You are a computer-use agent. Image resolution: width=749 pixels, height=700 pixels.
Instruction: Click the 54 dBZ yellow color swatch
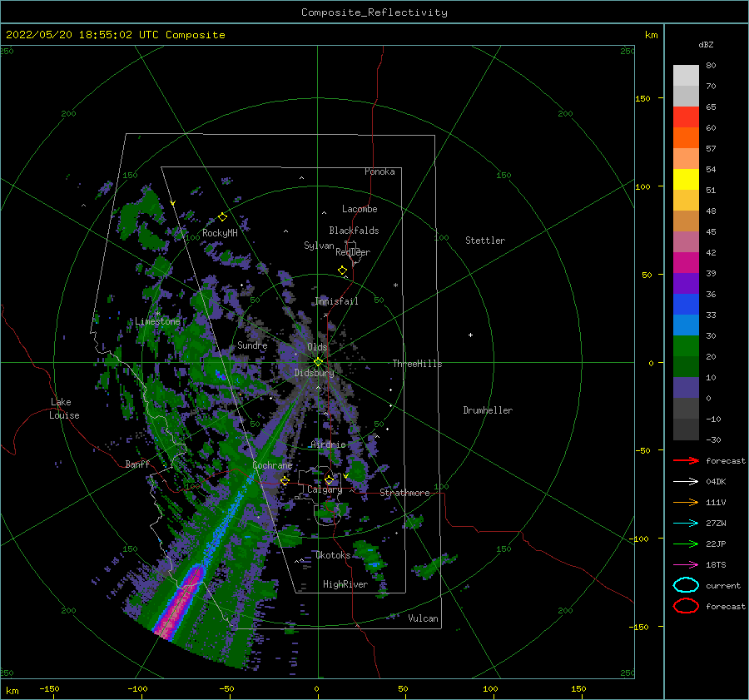[x=686, y=179]
